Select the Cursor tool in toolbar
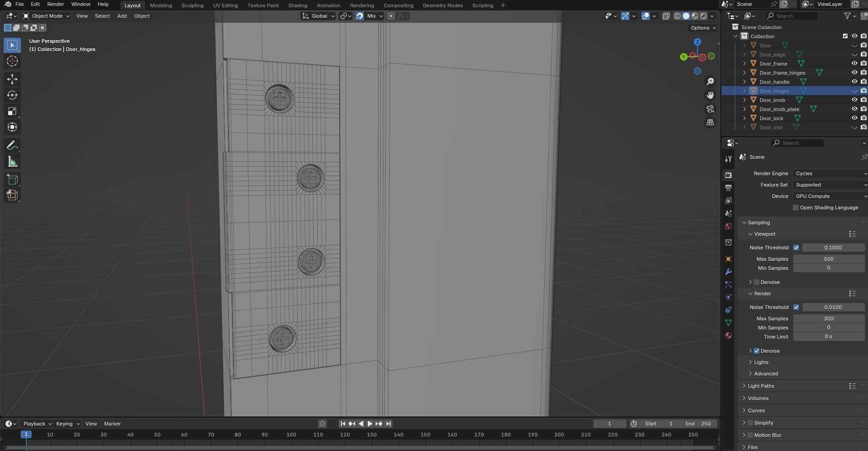868x451 pixels. pos(12,61)
